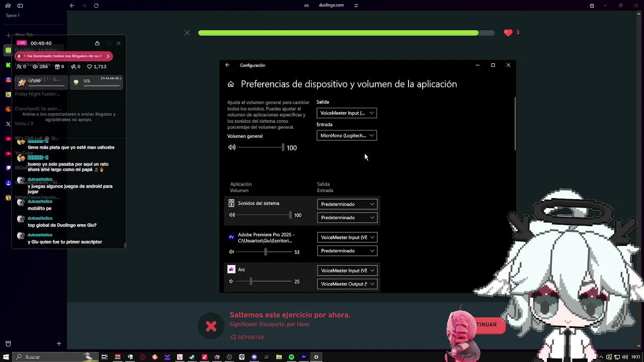
Task: Click the Buscar taskbar search box
Action: coord(55,357)
